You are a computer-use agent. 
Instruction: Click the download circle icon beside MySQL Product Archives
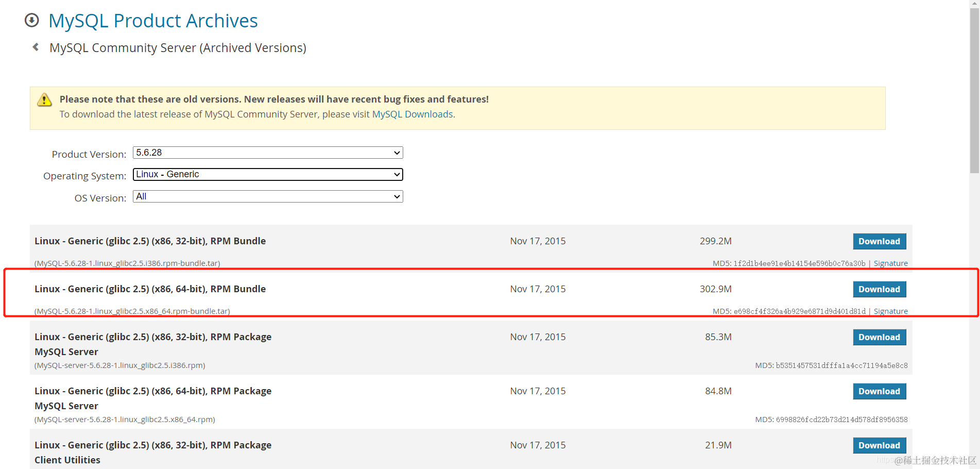[x=32, y=20]
